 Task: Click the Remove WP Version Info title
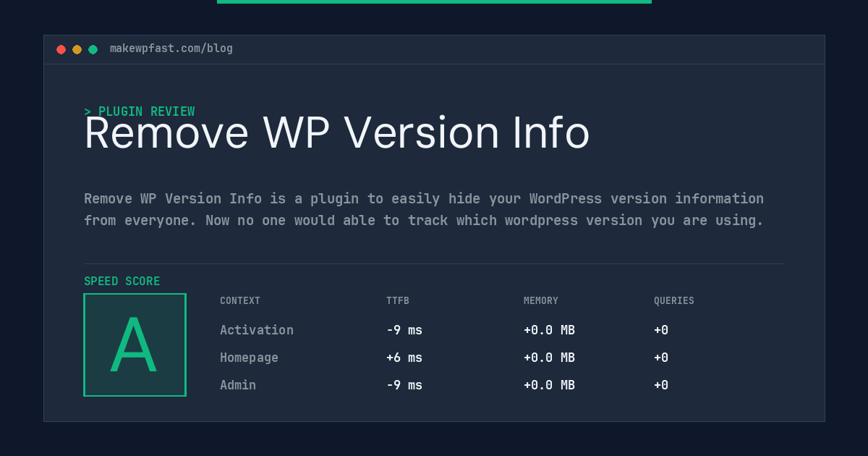pyautogui.click(x=337, y=133)
